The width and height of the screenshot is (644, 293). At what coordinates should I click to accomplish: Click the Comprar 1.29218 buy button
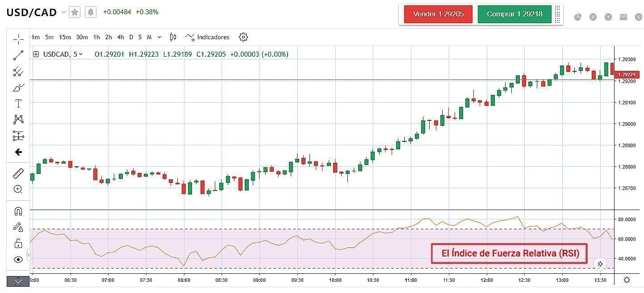click(x=514, y=14)
